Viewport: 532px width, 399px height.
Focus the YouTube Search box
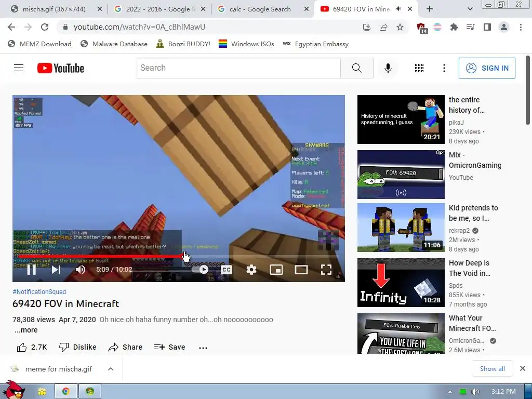(x=238, y=68)
